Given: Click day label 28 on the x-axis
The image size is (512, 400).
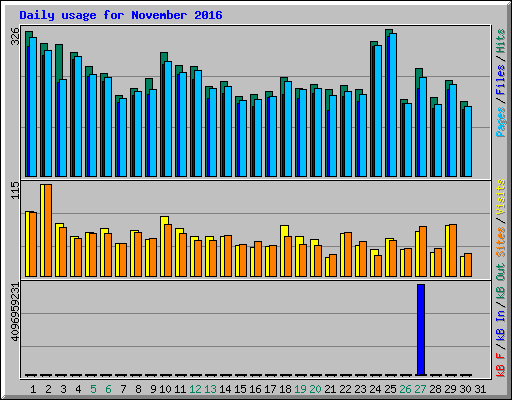Looking at the screenshot, I should click(x=435, y=389).
